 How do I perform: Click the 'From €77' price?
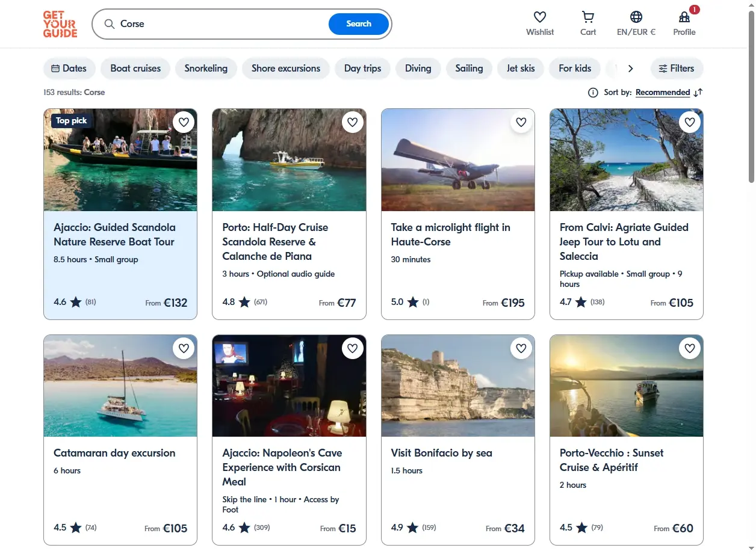click(338, 303)
